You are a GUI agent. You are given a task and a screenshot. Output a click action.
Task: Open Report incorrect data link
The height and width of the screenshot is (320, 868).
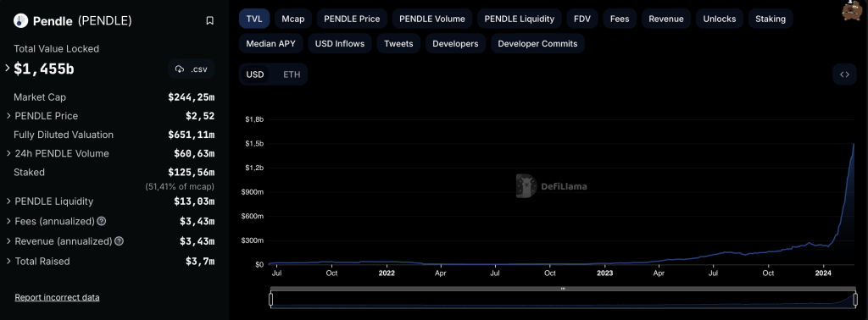point(57,297)
